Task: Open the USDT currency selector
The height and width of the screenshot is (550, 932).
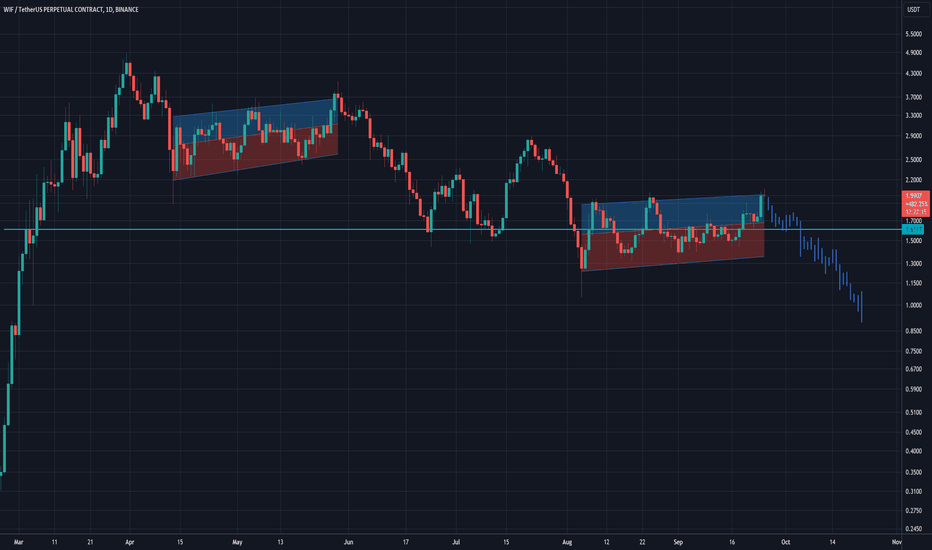Action: pos(914,10)
